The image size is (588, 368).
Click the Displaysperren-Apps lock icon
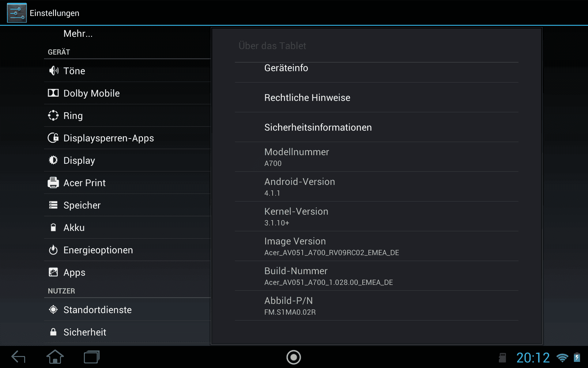53,138
